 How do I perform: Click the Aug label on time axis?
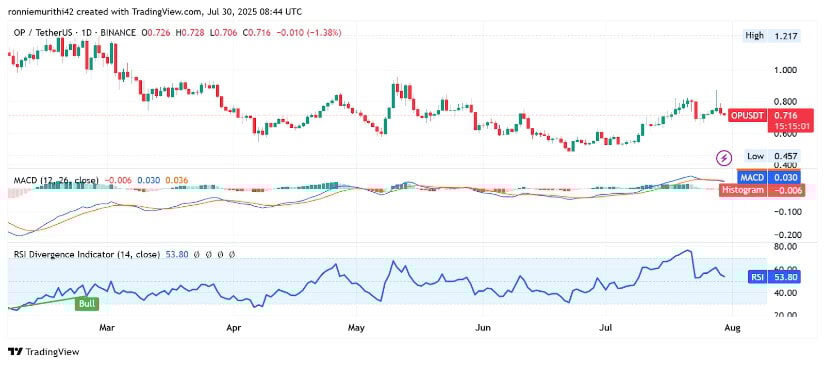[733, 328]
